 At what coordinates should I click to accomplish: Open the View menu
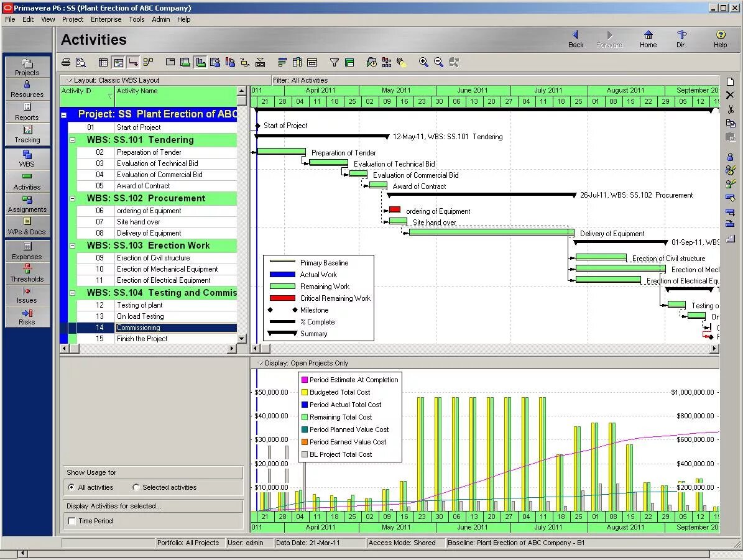click(48, 19)
